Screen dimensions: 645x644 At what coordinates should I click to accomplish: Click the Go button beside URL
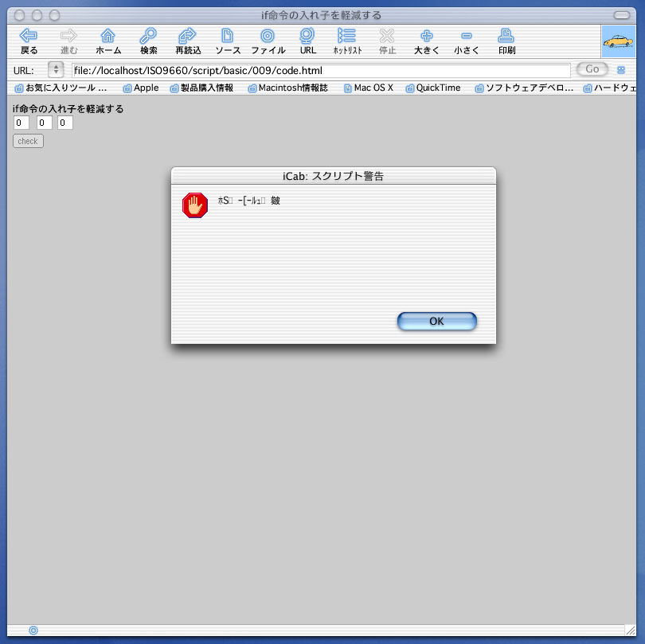point(592,69)
